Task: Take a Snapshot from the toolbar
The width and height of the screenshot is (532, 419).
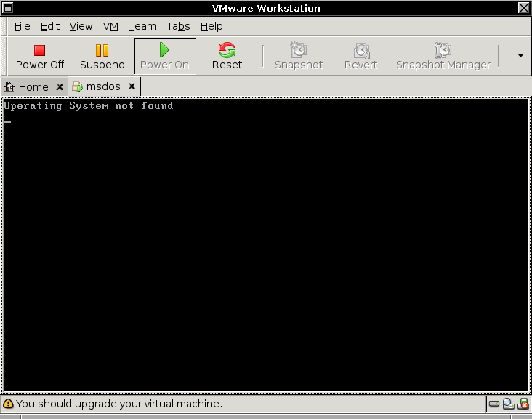Action: pos(299,56)
